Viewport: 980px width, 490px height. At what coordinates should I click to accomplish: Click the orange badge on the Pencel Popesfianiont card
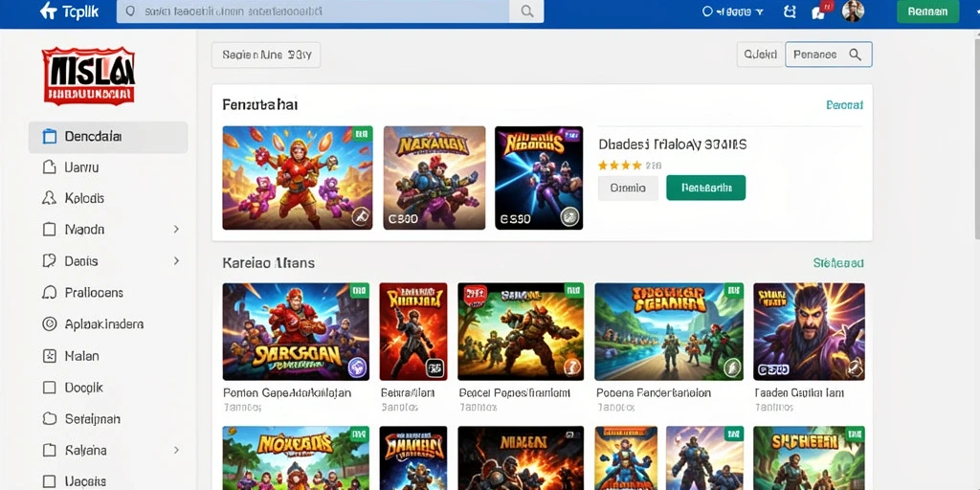coord(572,368)
